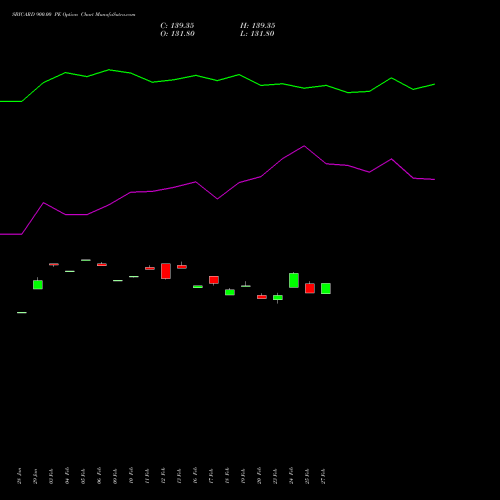Click the 27 Feb date label

click(x=323, y=476)
